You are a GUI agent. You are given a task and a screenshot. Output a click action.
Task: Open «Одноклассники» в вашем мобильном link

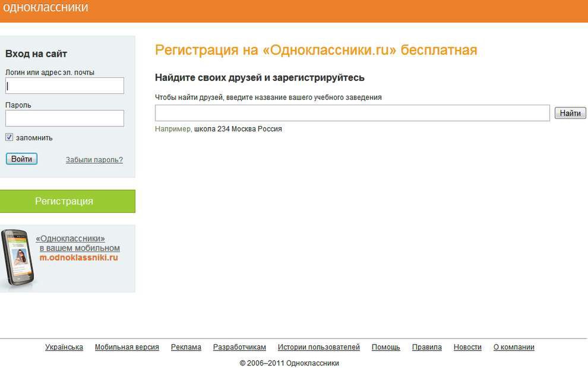[78, 243]
